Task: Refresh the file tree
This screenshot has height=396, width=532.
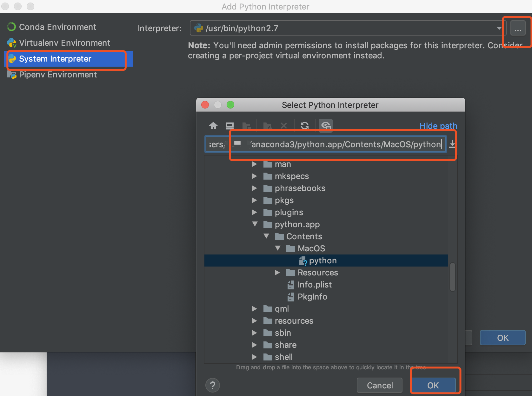Action: pyautogui.click(x=305, y=126)
